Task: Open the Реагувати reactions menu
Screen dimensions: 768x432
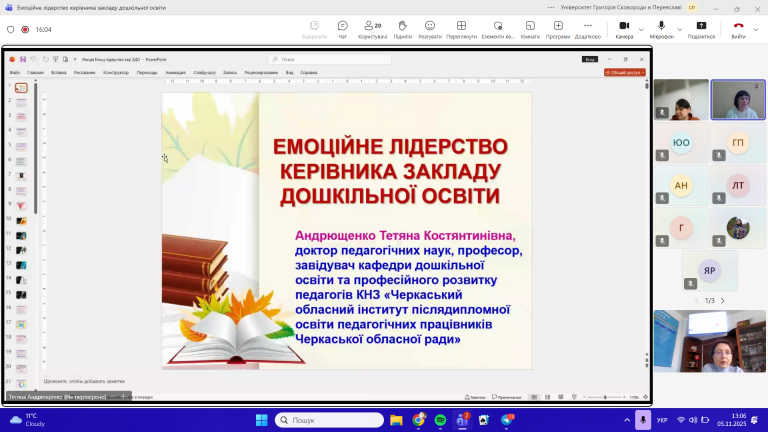Action: click(430, 28)
